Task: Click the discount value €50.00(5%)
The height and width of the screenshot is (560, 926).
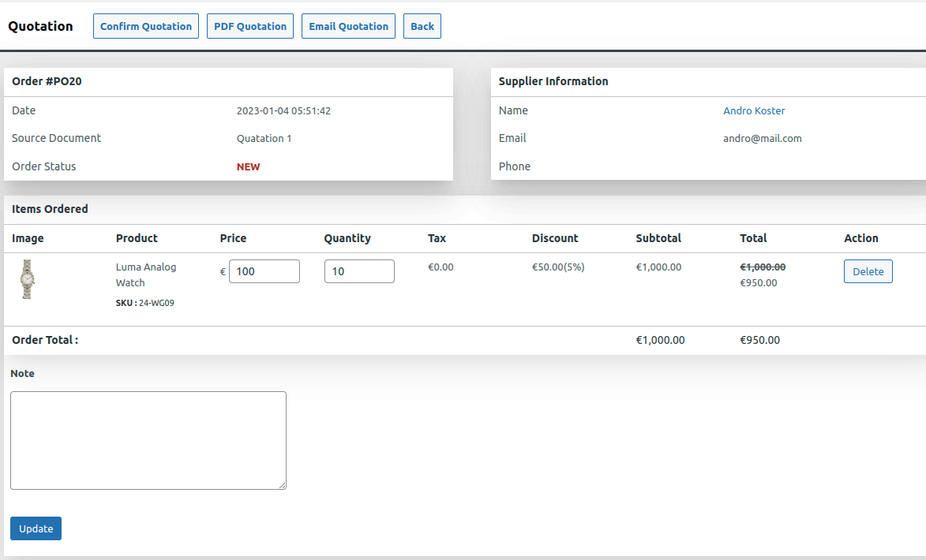Action: coord(558,267)
